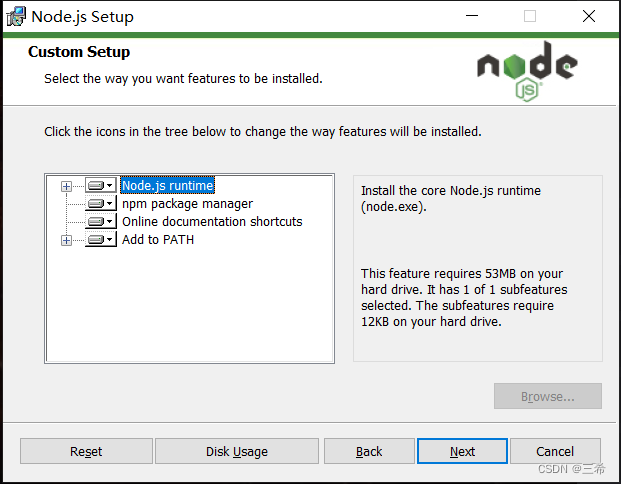
Task: Select Add to PATH tree item
Action: tap(158, 240)
